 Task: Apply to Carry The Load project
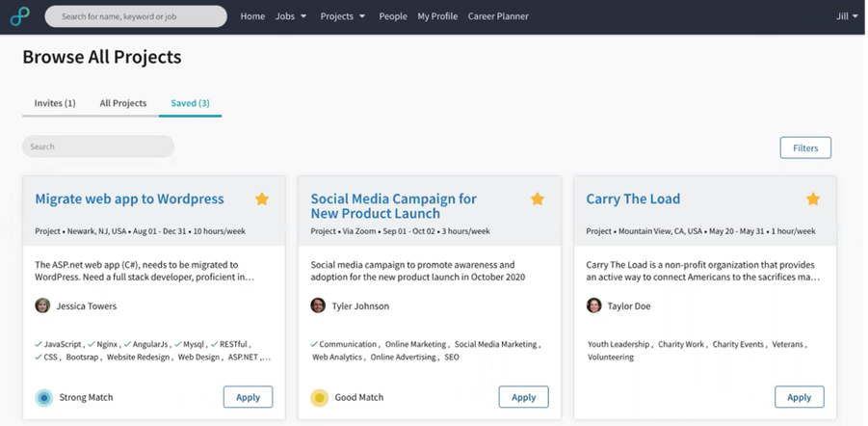(800, 397)
